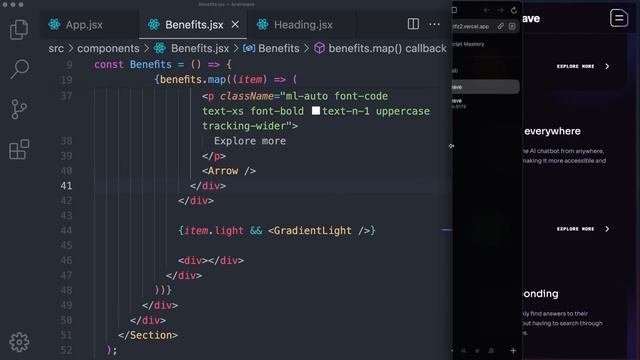Image resolution: width=640 pixels, height=360 pixels.
Task: Click line number 44 in the gutter
Action: pyautogui.click(x=66, y=231)
